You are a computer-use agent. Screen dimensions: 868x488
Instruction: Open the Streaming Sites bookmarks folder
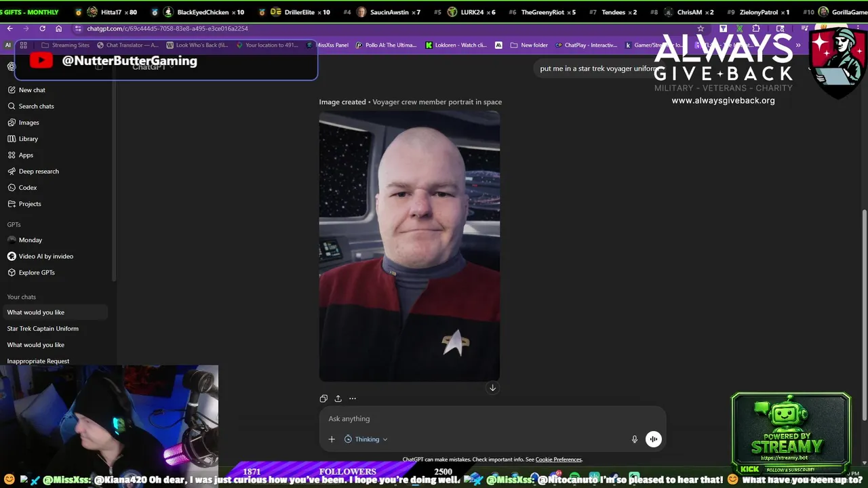[65, 45]
